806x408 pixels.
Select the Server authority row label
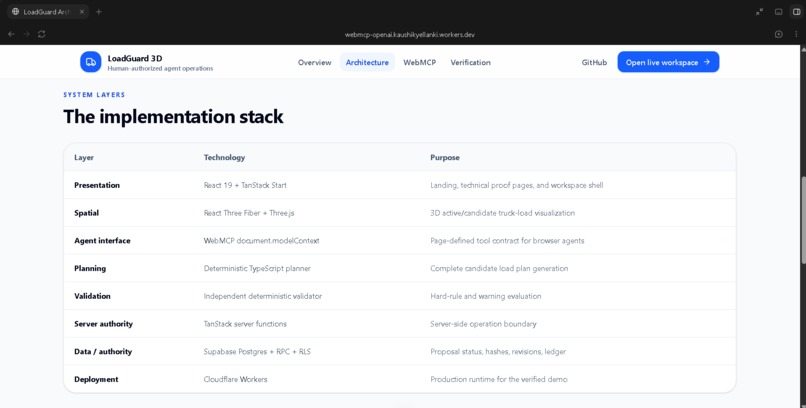coord(103,324)
